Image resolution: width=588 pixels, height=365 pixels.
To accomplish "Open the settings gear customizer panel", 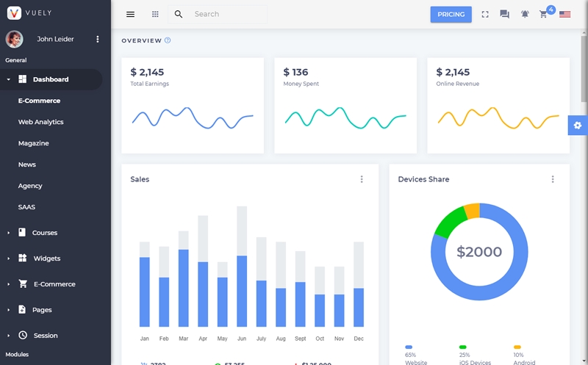I will [578, 125].
